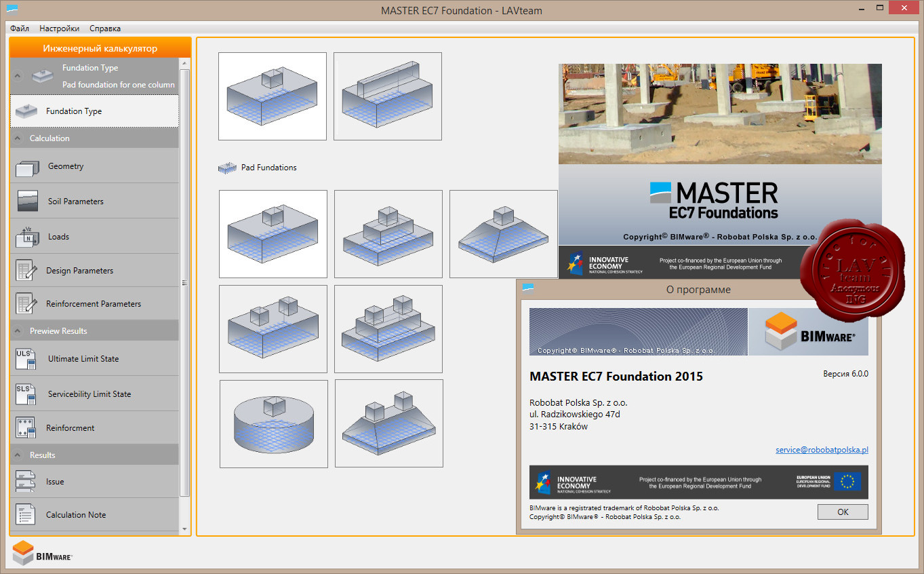Open Reinforcement Parameters
The height and width of the screenshot is (574, 924).
[95, 304]
